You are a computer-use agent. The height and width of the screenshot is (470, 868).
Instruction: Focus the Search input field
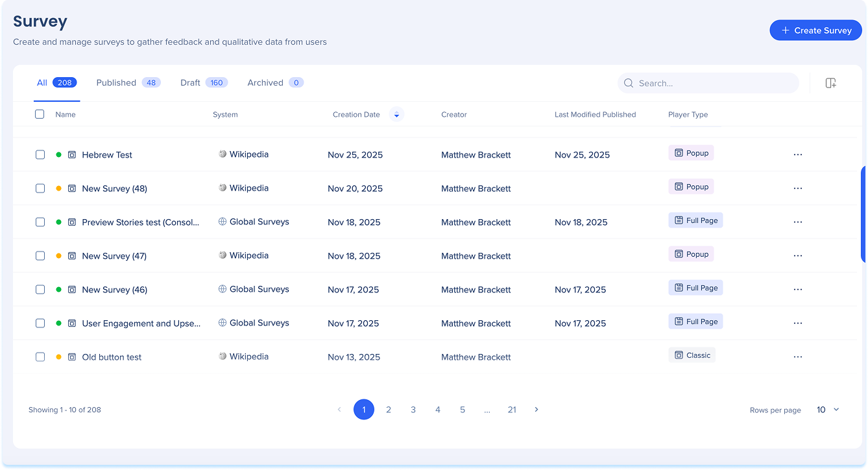tap(714, 83)
